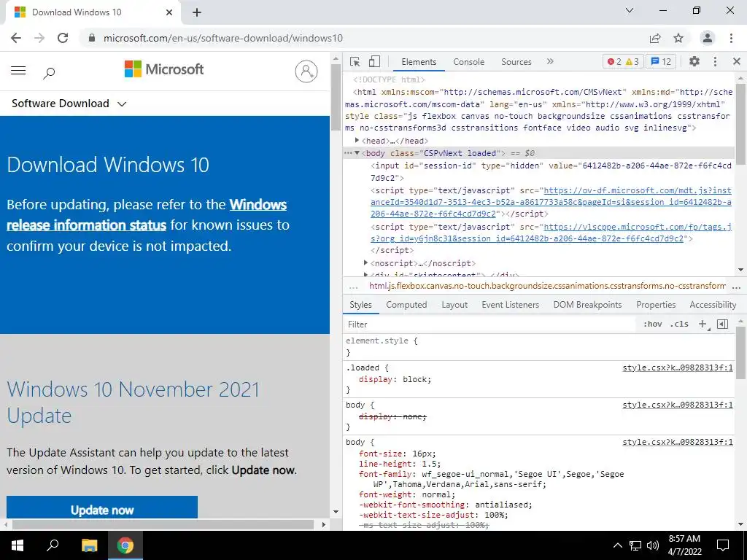Open the Chrome profile avatar

tap(708, 38)
